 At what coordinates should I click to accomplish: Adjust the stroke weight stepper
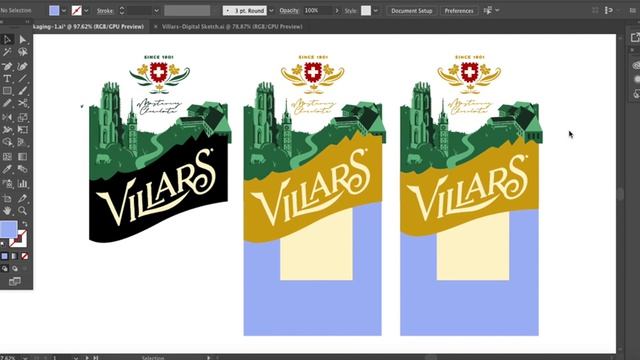coord(122,11)
